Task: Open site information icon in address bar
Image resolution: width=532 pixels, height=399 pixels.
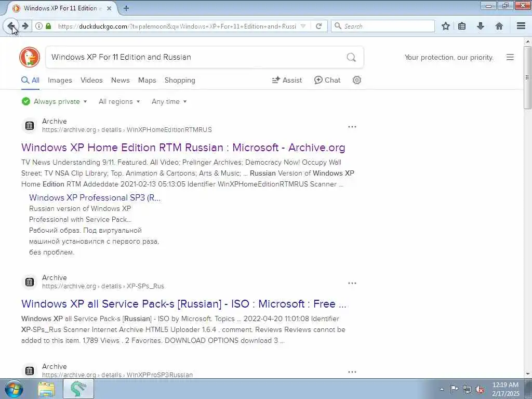Action: [x=39, y=26]
